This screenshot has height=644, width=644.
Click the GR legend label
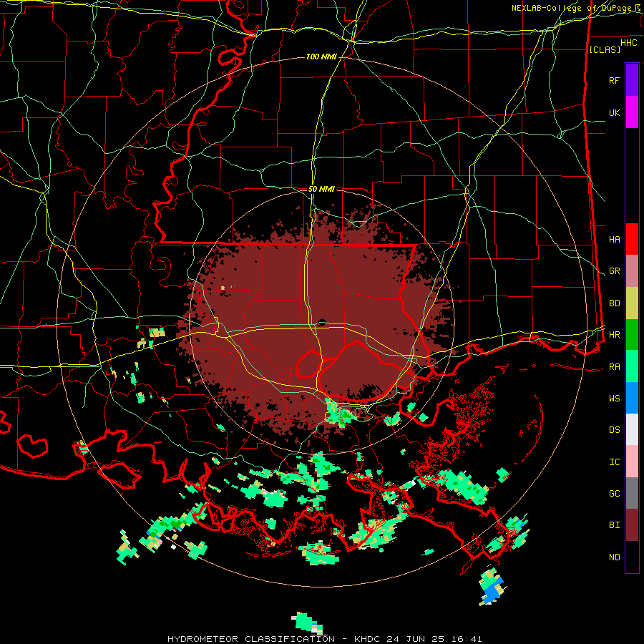click(x=614, y=271)
